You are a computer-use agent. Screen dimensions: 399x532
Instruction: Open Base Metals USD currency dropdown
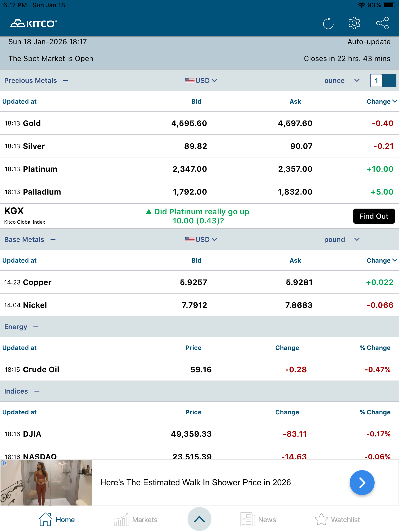pos(201,240)
